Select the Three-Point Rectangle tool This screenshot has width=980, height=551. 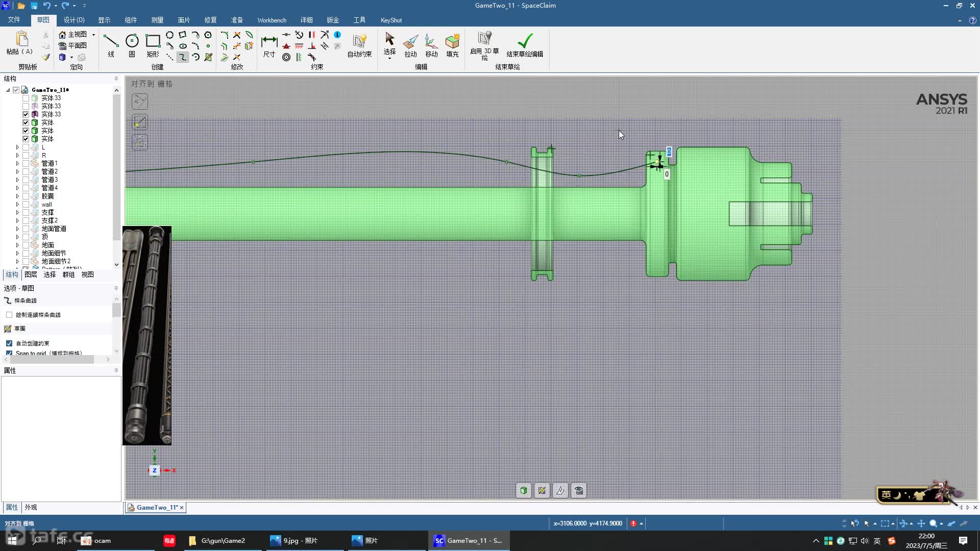coord(183,35)
